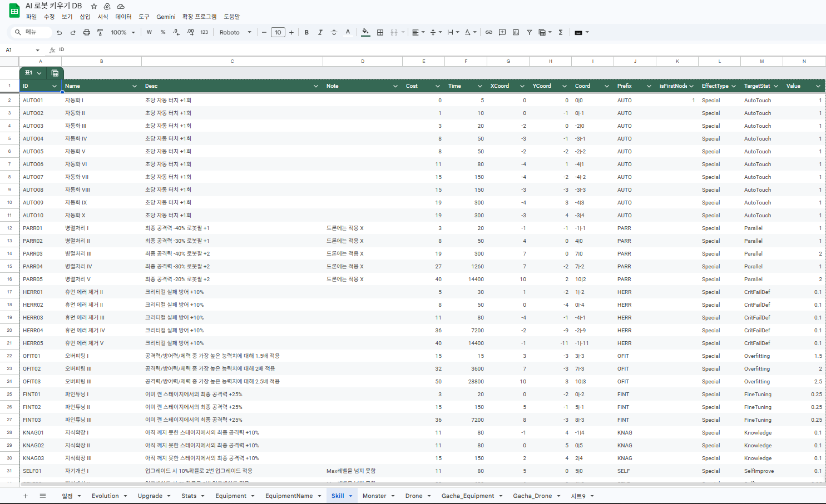Open the text color picker
Screen dimensions: 826x504
[348, 32]
